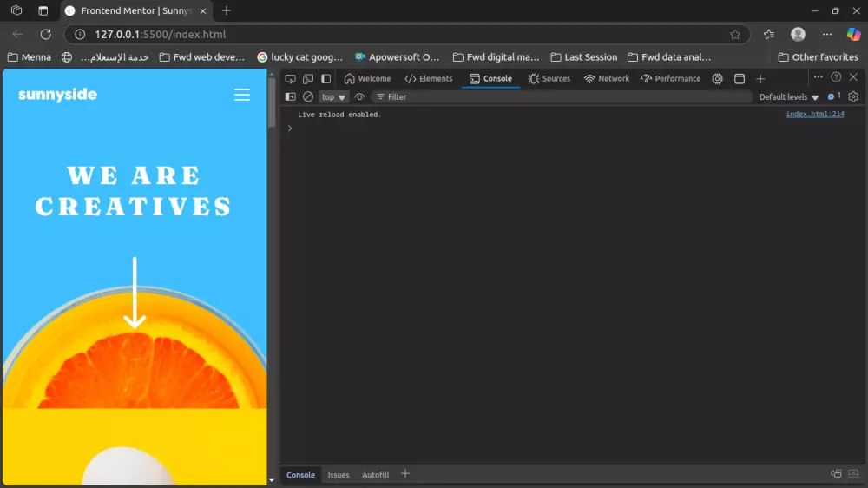The width and height of the screenshot is (868, 488).
Task: Add this page to favorites star
Action: coord(735,35)
